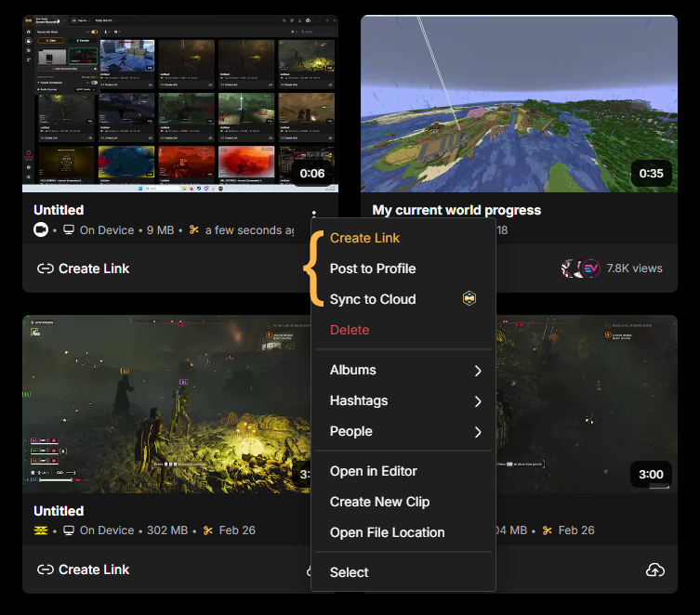Screen dimensions: 700x615
Task: Click 'a few seconds ago' timestamp text
Action: 249,230
